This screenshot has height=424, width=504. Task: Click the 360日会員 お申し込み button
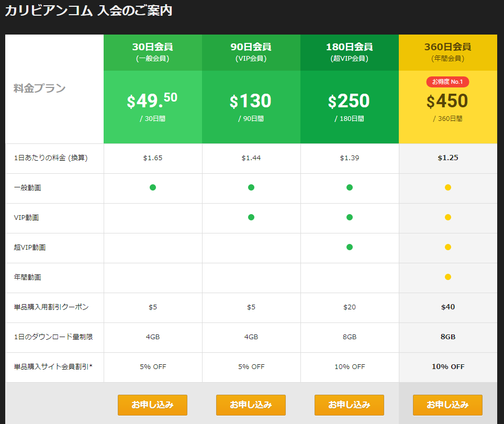tap(447, 405)
